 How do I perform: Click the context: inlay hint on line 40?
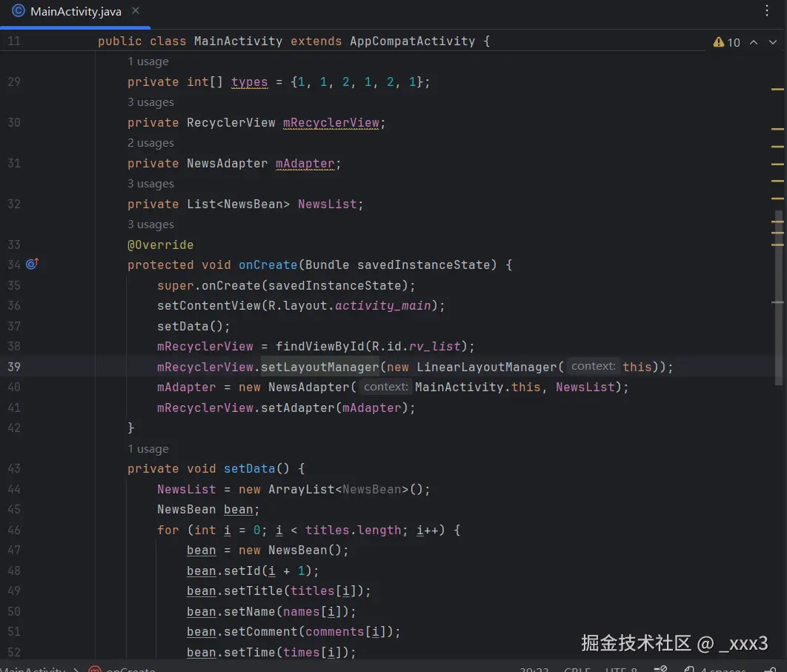(385, 387)
